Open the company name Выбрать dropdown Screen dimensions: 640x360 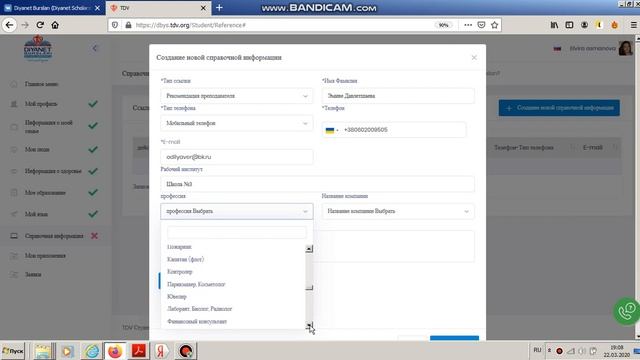tap(398, 211)
